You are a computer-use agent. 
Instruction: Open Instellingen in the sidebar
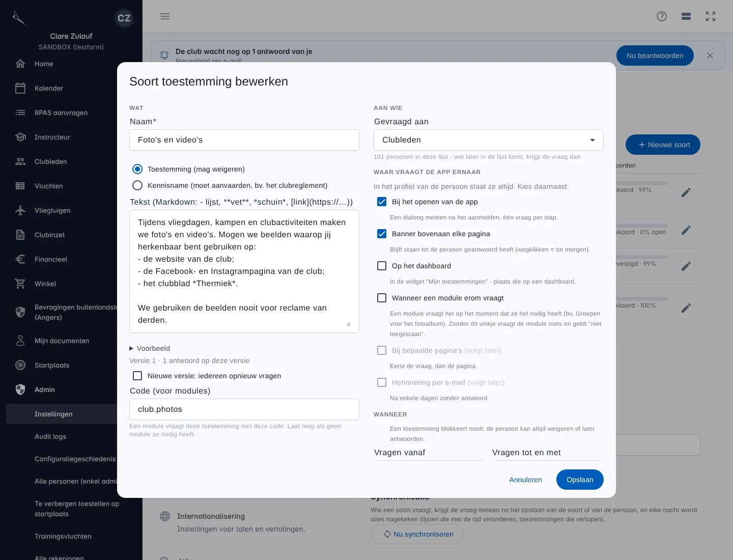[x=62, y=414]
